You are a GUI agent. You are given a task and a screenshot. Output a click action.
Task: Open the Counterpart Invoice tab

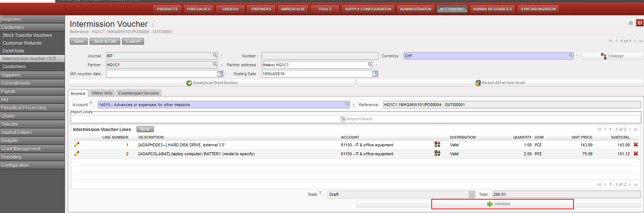click(x=138, y=93)
